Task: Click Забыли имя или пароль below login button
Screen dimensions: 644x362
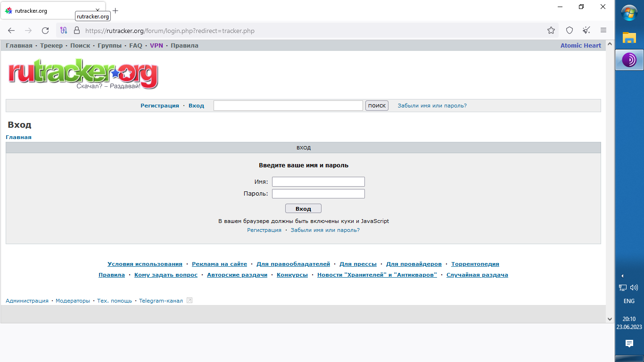Action: (325, 230)
